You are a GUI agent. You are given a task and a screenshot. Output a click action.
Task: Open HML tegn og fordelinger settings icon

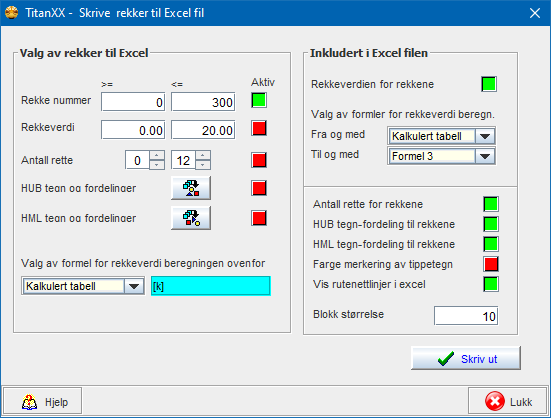(191, 218)
